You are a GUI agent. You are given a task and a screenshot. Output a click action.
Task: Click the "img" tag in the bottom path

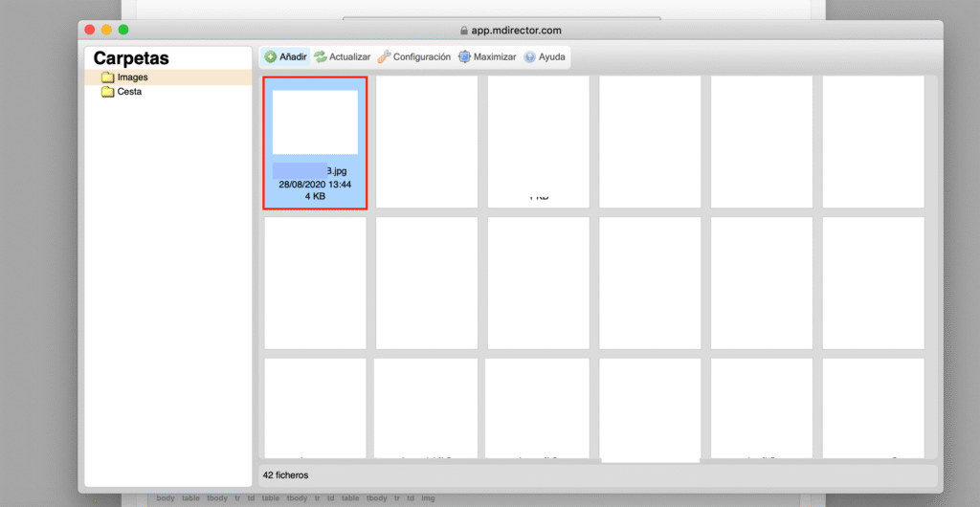[428, 498]
